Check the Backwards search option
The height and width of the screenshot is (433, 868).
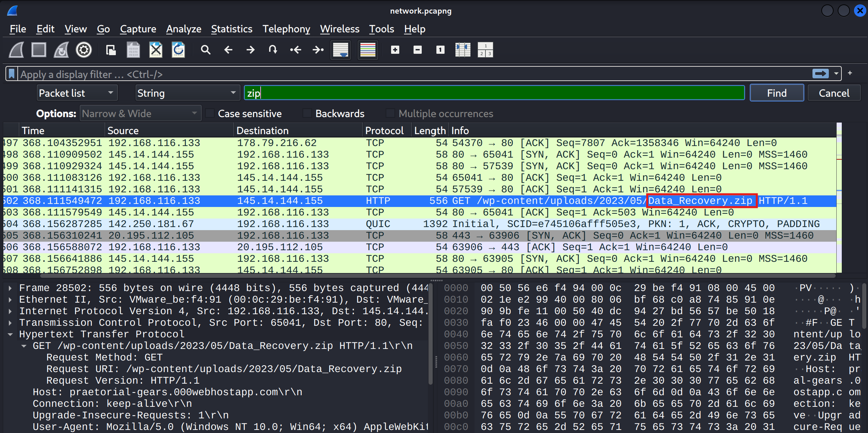307,113
